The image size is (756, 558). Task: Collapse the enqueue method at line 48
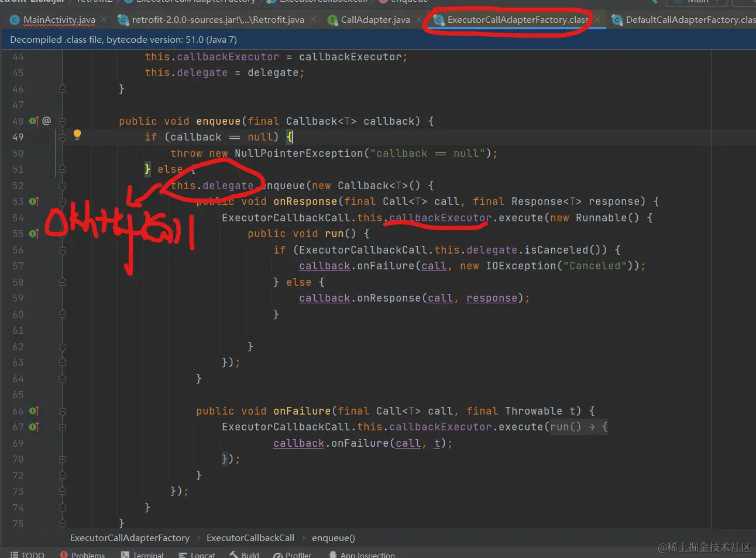62,121
